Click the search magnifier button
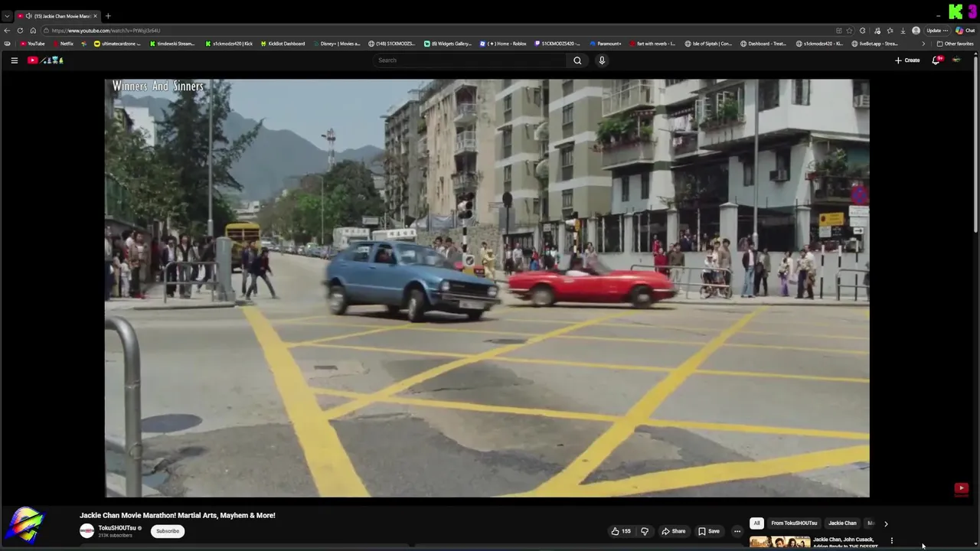The image size is (980, 551). point(577,60)
